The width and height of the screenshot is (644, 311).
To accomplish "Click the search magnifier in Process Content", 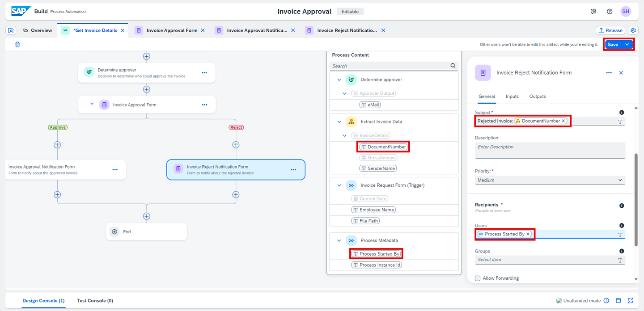I will click(453, 66).
